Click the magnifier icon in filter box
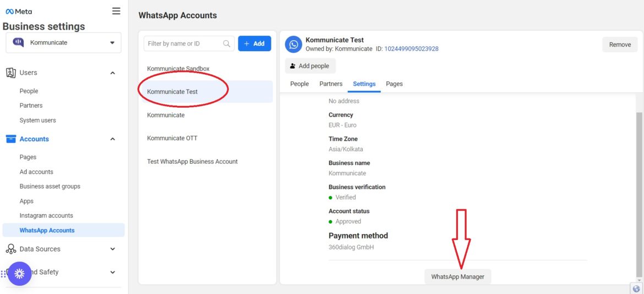Image resolution: width=644 pixels, height=294 pixels. click(x=227, y=44)
